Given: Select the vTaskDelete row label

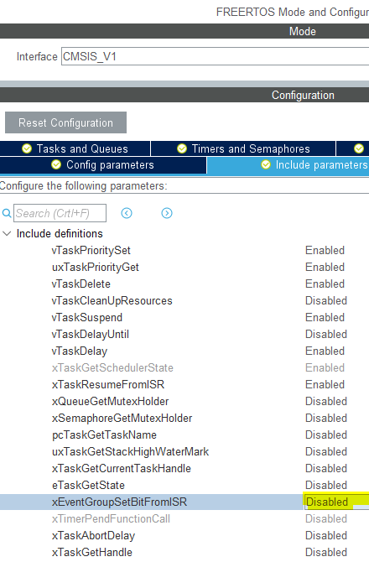Looking at the screenshot, I should tap(81, 284).
